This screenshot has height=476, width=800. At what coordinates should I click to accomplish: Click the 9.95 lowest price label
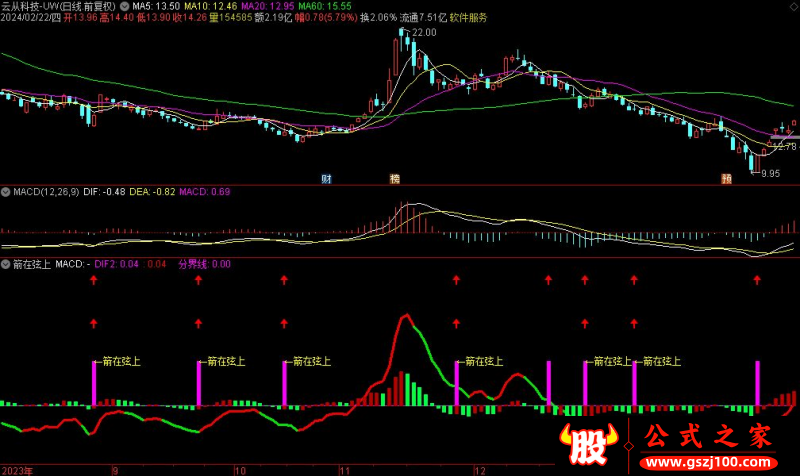770,173
